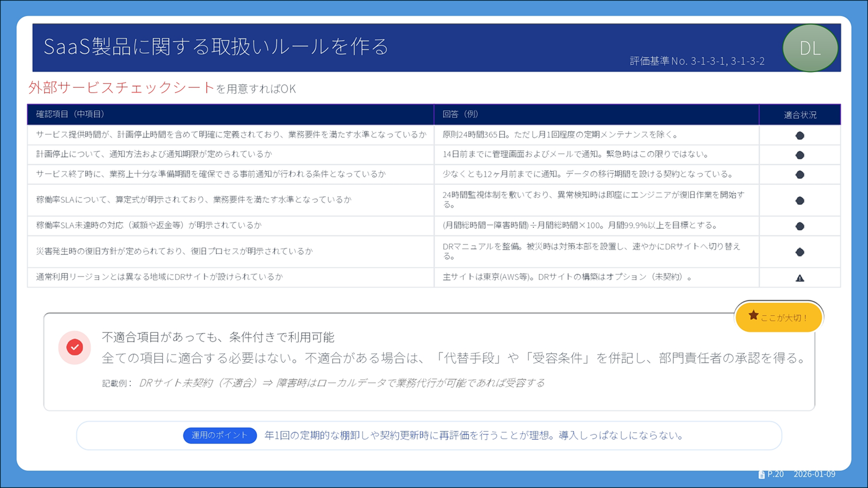Click the yellow ここが大切! badge text
This screenshot has width=868, height=488.
pos(784,318)
